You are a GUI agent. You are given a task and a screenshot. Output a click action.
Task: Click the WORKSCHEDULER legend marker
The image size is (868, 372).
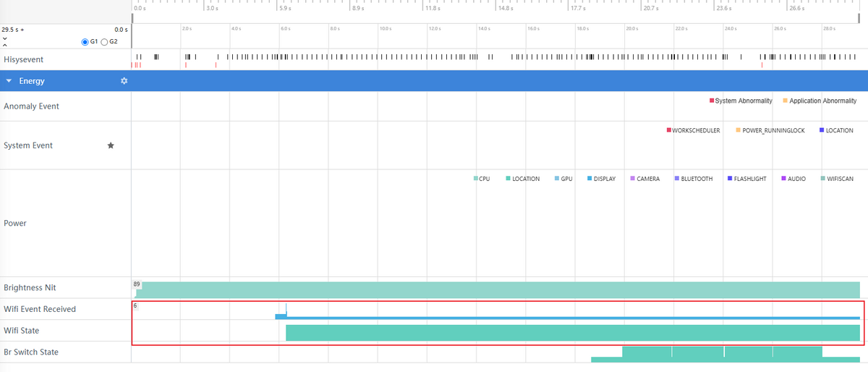point(669,130)
